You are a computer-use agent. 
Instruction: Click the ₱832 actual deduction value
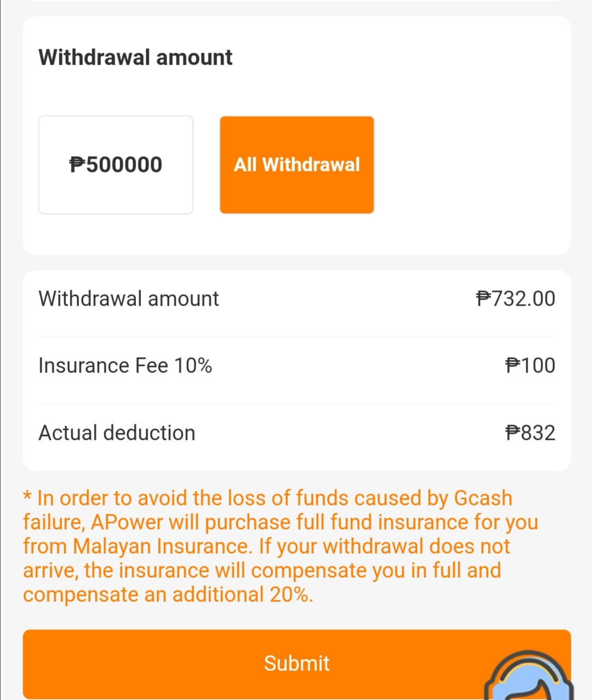[530, 433]
